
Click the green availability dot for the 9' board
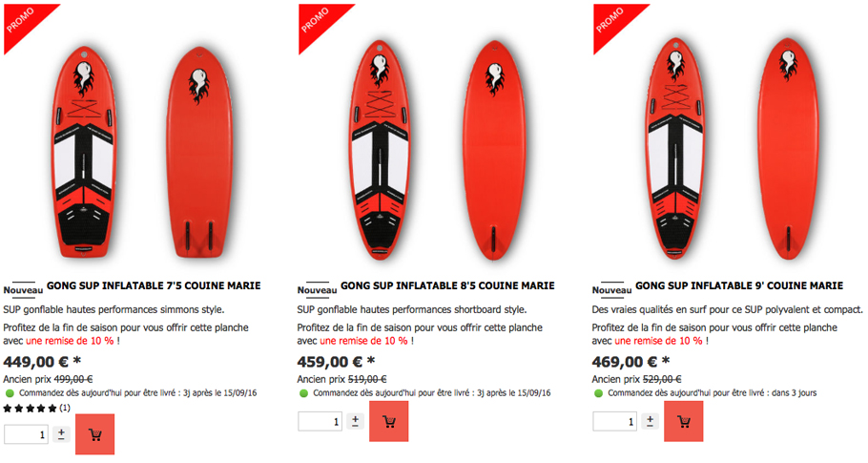coord(598,393)
